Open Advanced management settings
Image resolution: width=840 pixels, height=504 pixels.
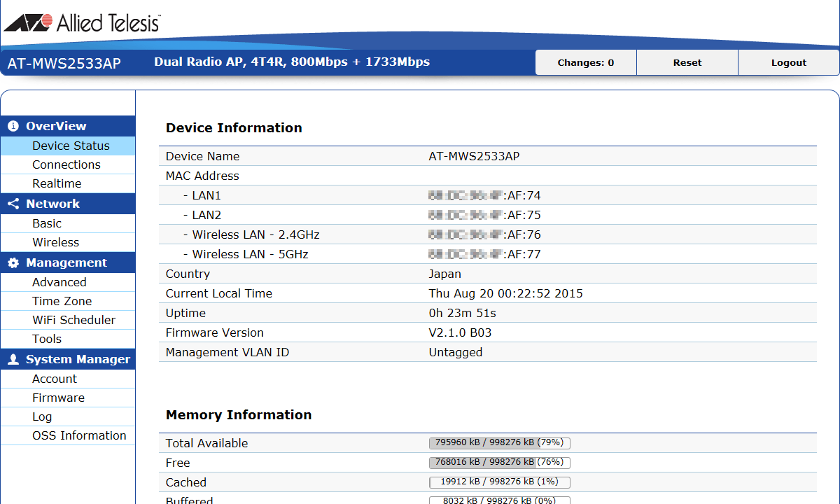click(68, 282)
